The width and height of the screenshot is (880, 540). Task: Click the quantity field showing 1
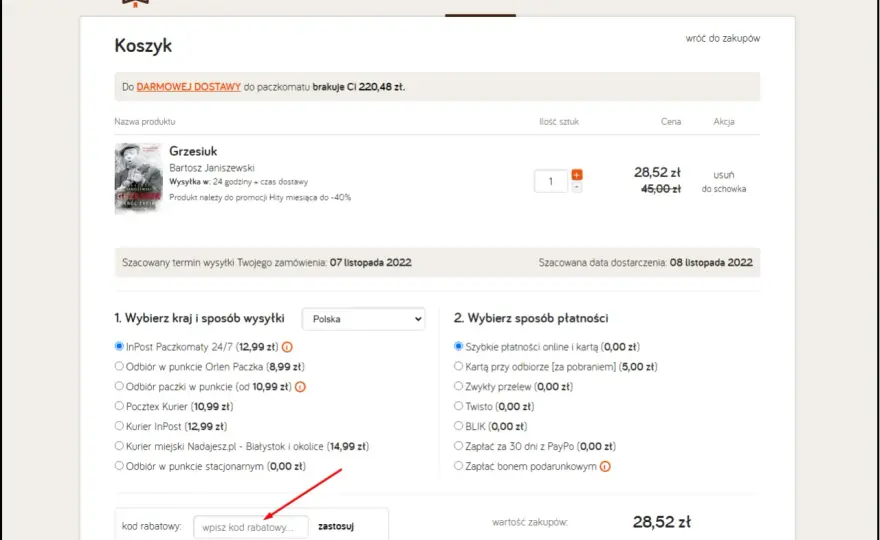(x=551, y=181)
